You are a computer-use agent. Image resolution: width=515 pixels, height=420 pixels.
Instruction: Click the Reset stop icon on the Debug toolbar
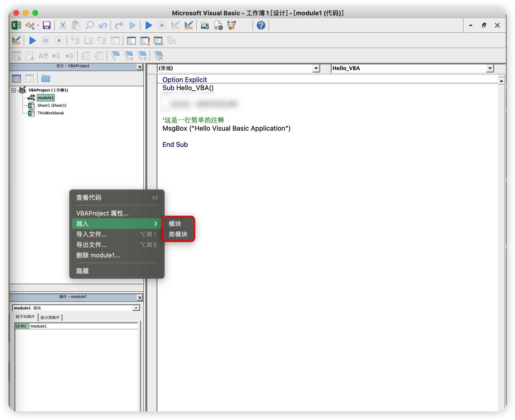pos(59,41)
